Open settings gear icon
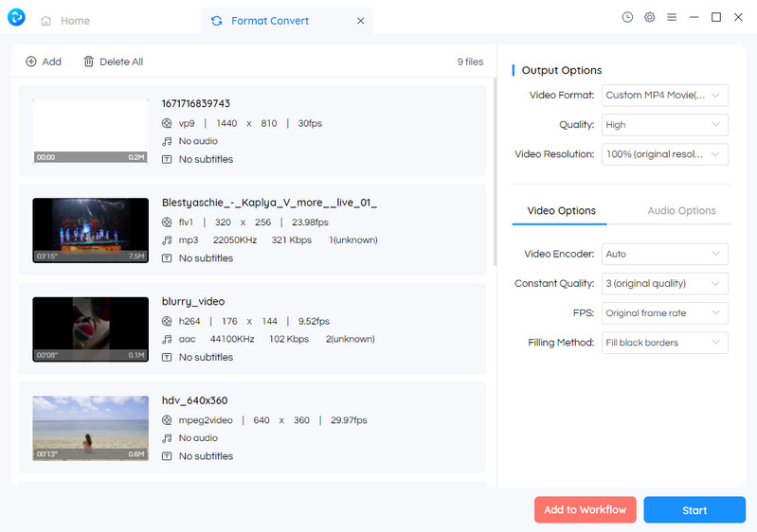Image resolution: width=757 pixels, height=532 pixels. point(649,17)
